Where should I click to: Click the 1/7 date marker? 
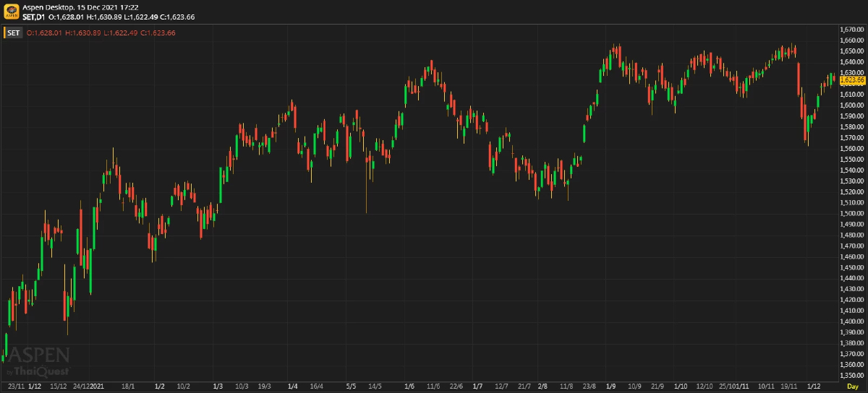477,387
